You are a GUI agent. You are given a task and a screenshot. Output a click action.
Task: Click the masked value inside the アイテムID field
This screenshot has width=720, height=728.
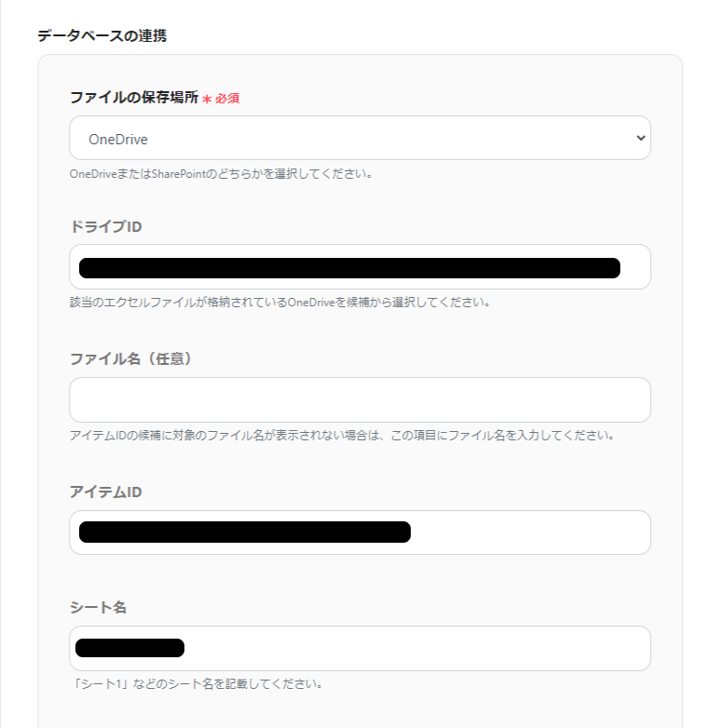(245, 533)
